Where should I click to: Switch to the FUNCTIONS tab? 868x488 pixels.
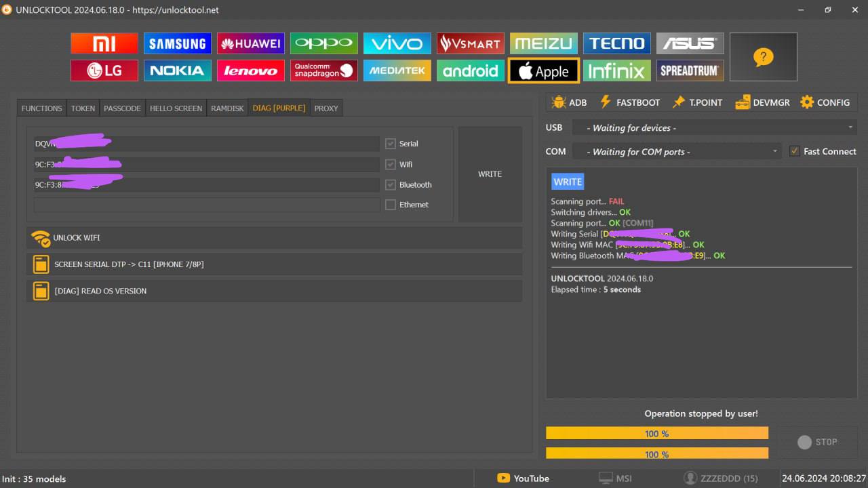coord(41,108)
